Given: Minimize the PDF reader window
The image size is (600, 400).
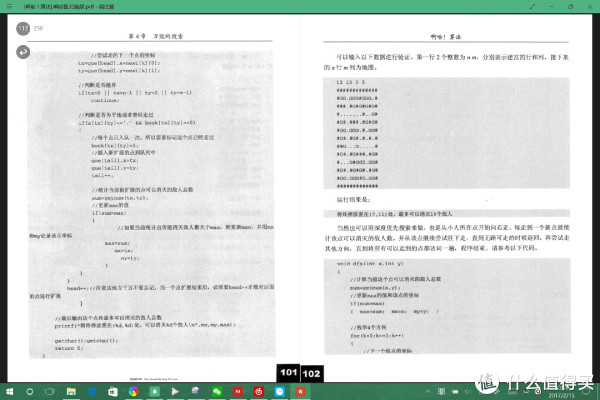Looking at the screenshot, I should pos(551,7).
